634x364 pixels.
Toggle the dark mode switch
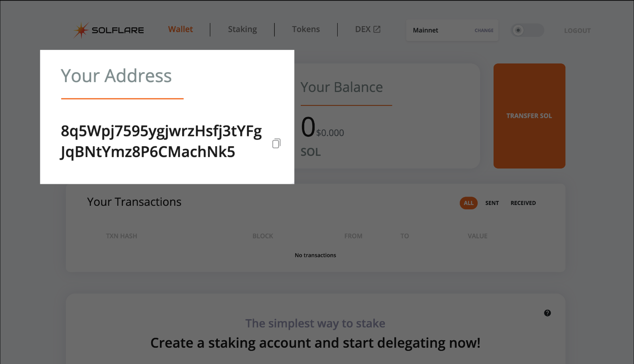tap(528, 30)
